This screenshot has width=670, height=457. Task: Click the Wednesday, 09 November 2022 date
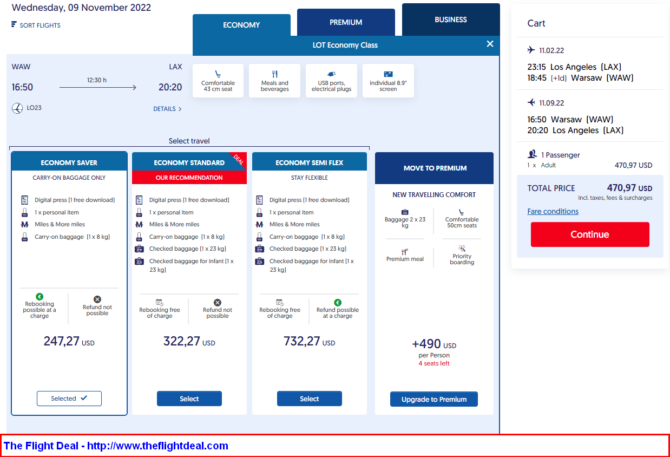81,8
